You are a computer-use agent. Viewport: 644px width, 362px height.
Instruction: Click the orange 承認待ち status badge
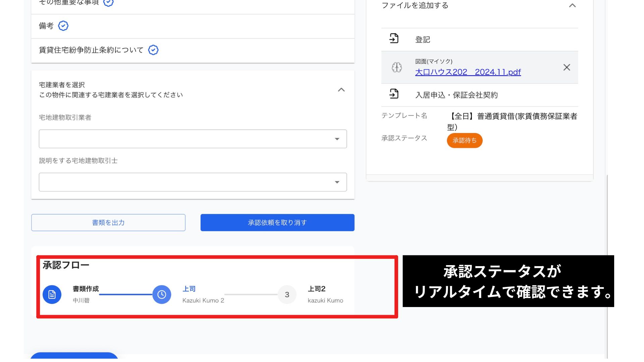pos(465,140)
